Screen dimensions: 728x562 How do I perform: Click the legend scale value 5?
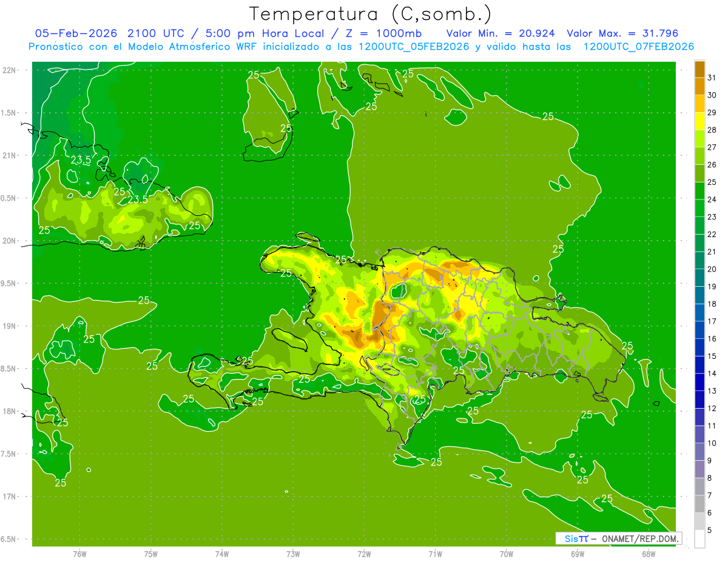coord(710,530)
